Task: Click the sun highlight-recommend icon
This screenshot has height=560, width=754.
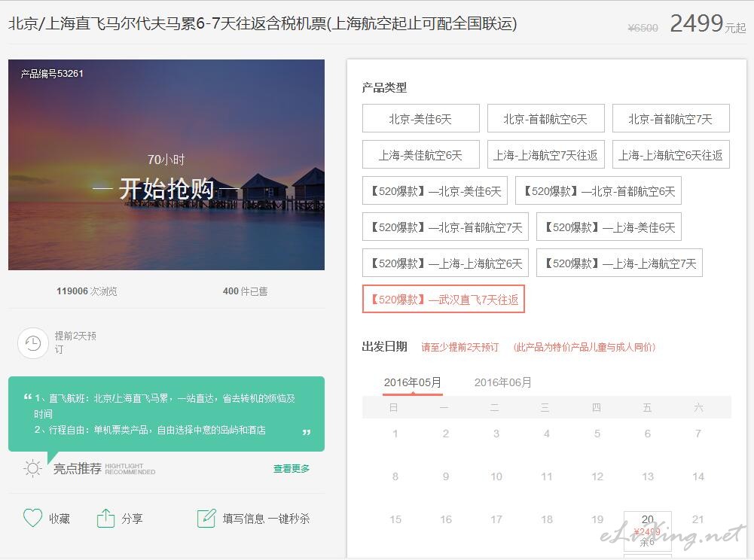Action: coord(32,467)
